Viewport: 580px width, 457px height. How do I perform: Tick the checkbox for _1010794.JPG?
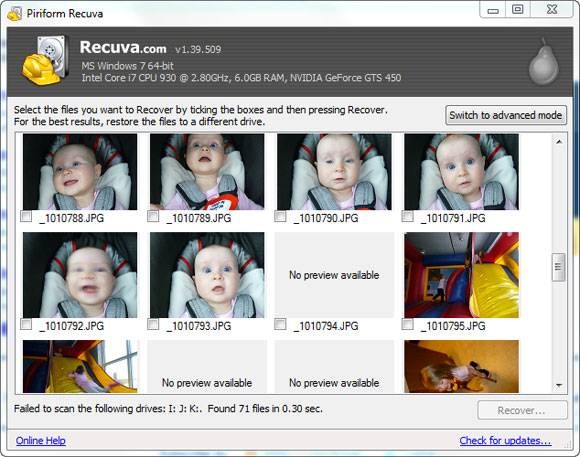pyautogui.click(x=280, y=325)
